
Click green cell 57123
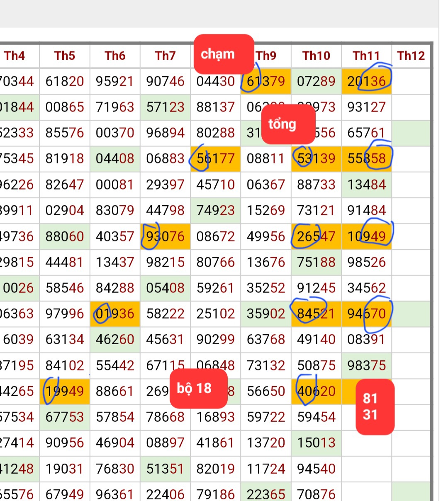coord(165,107)
